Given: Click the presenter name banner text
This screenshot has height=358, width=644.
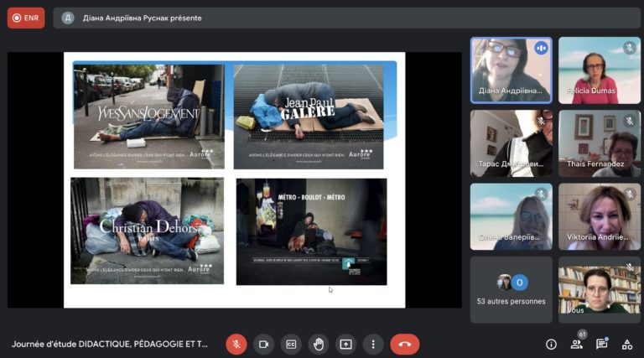Looking at the screenshot, I should point(142,18).
